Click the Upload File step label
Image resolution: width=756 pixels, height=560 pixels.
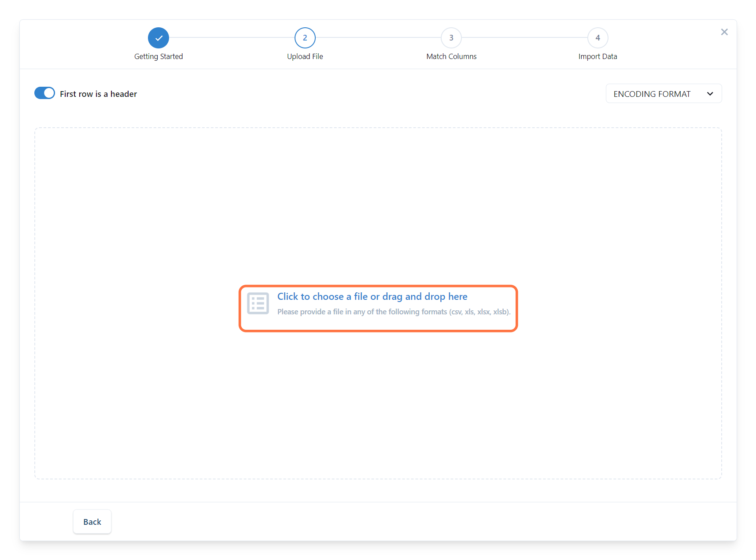point(305,56)
